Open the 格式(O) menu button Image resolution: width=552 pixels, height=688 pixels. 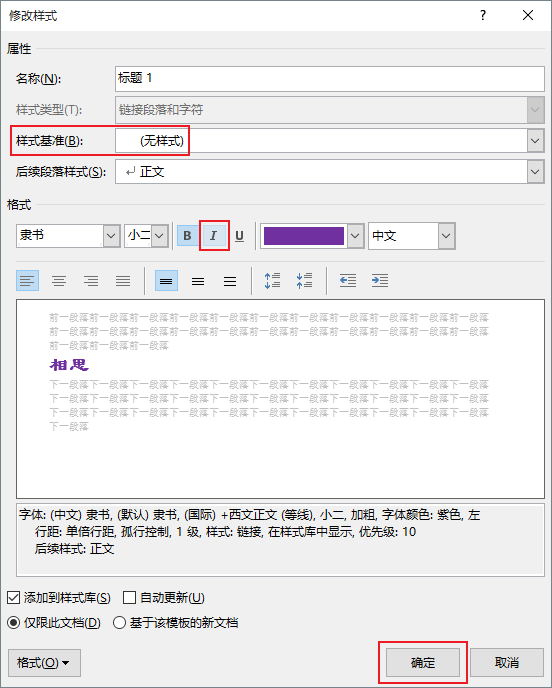click(x=44, y=663)
